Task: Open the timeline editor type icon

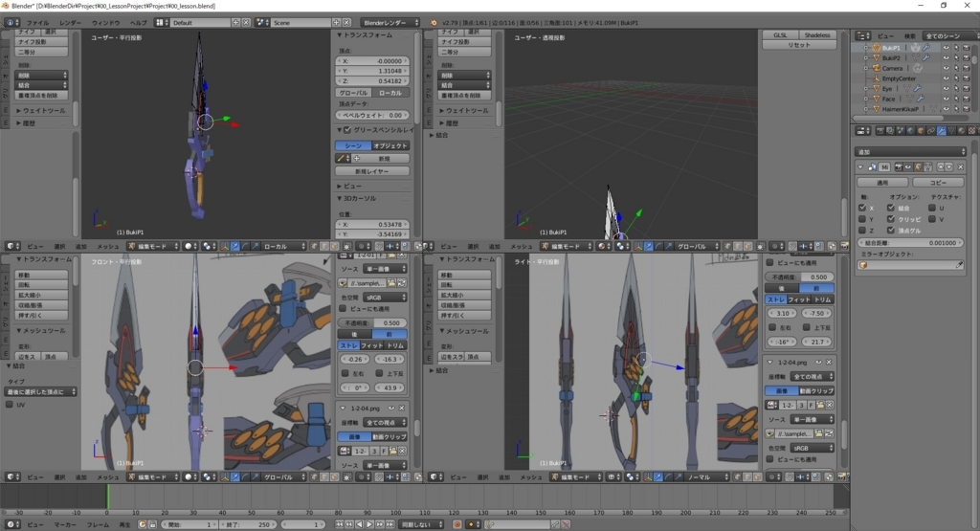Action: click(11, 524)
